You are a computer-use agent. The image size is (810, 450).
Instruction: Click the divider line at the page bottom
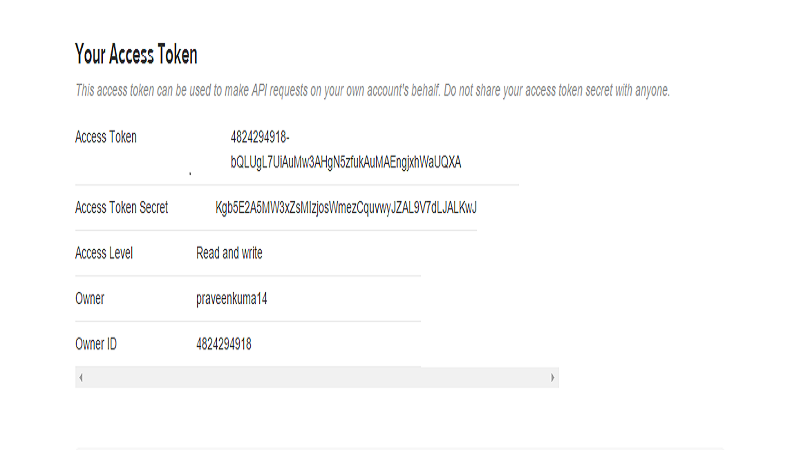click(x=400, y=448)
